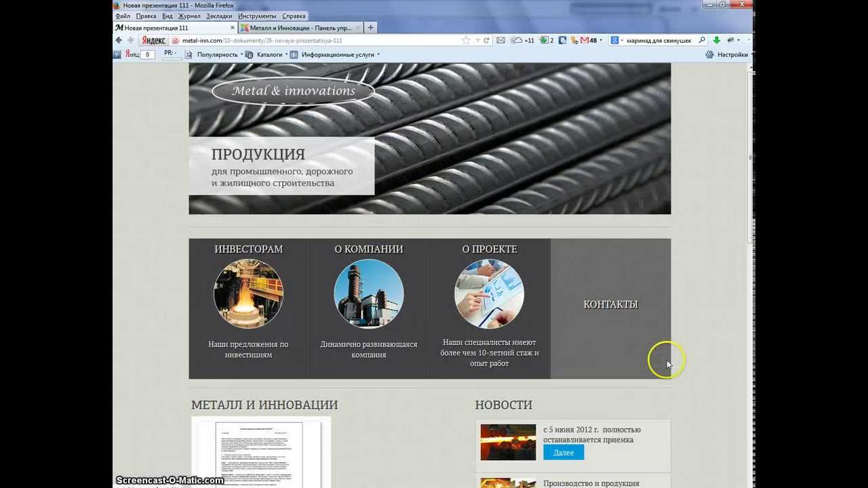Click the МЕТАЛЛ И ИННОВАЦИИ heading
This screenshot has height=488, width=868.
[264, 405]
